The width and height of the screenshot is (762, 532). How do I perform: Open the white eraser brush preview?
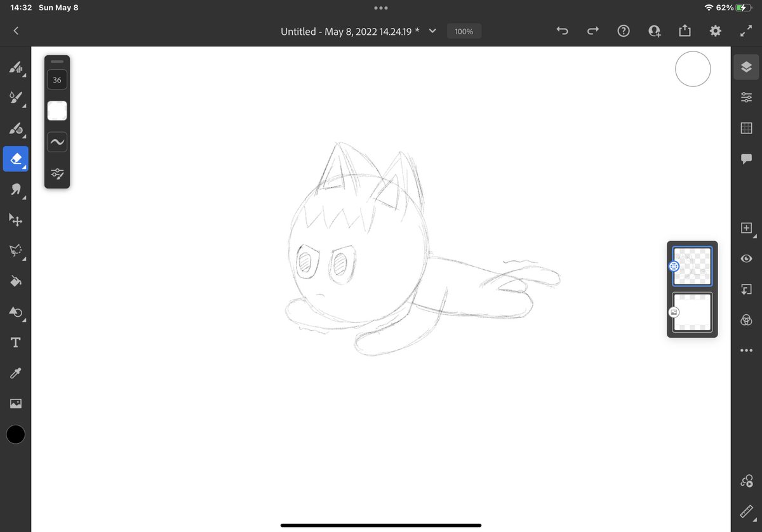(x=57, y=110)
